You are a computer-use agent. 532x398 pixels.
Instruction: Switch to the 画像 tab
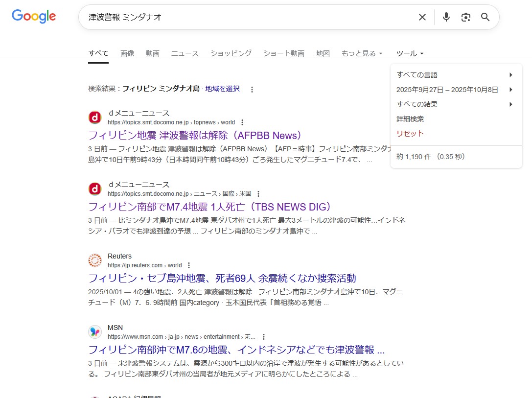[127, 53]
